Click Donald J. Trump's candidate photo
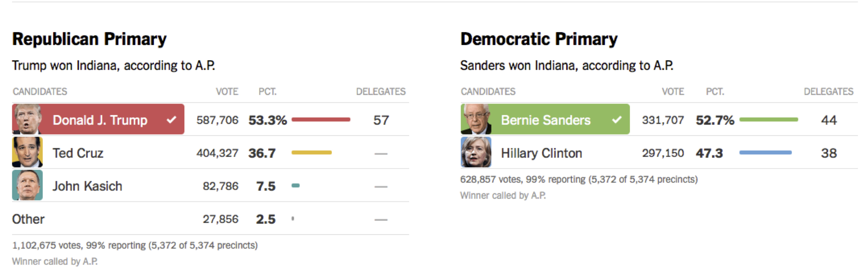This screenshot has width=868, height=272. pos(27,119)
